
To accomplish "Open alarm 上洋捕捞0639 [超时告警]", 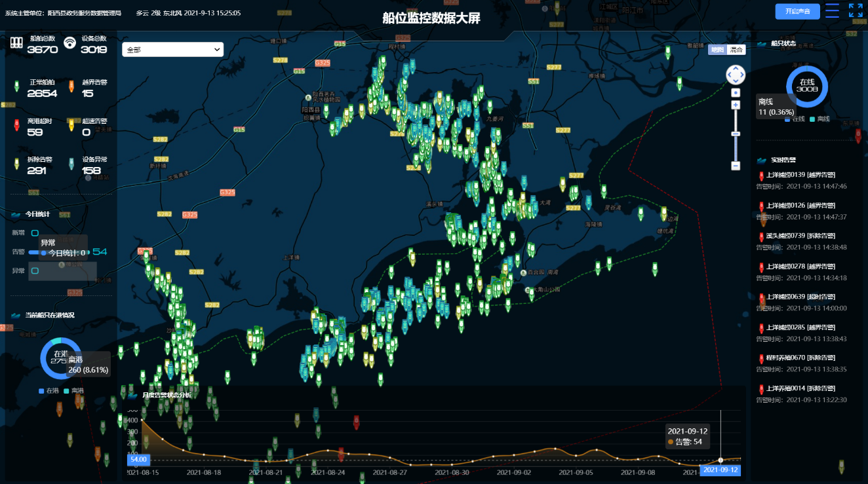I will [x=801, y=297].
